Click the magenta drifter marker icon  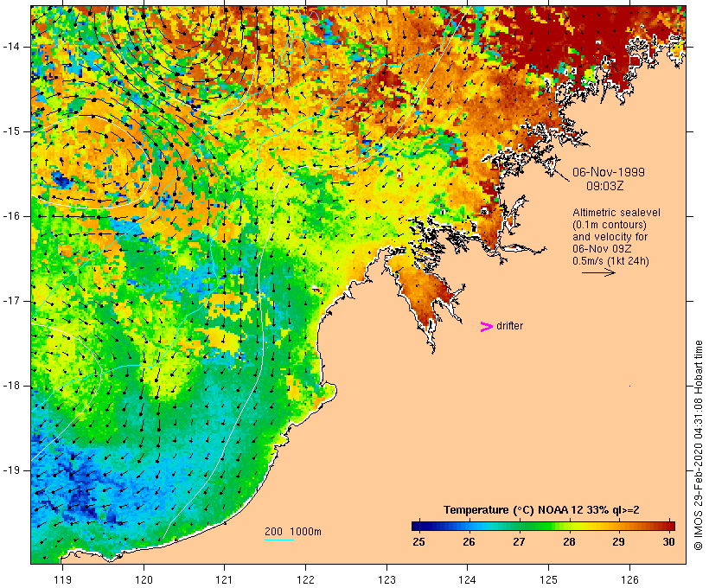[487, 327]
